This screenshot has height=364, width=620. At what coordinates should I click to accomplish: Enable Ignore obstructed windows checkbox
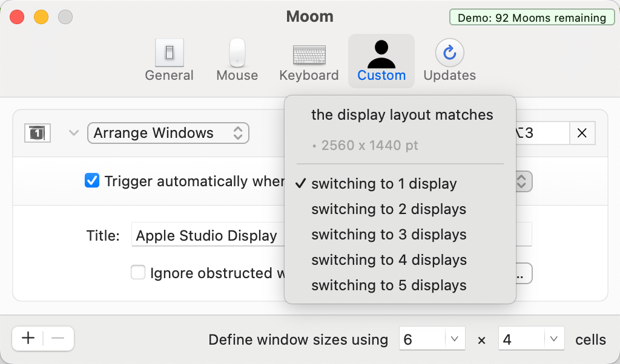click(138, 273)
